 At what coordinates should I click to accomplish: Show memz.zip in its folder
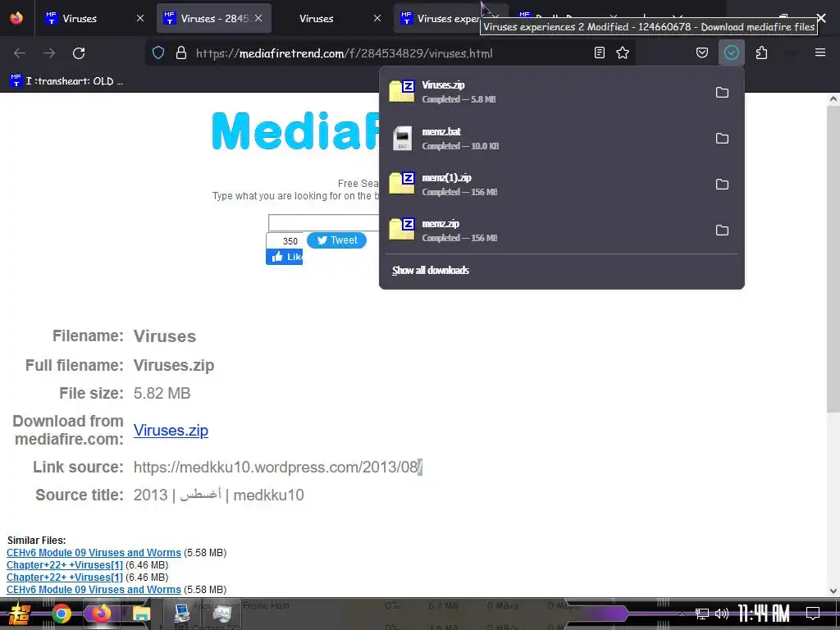[722, 231]
